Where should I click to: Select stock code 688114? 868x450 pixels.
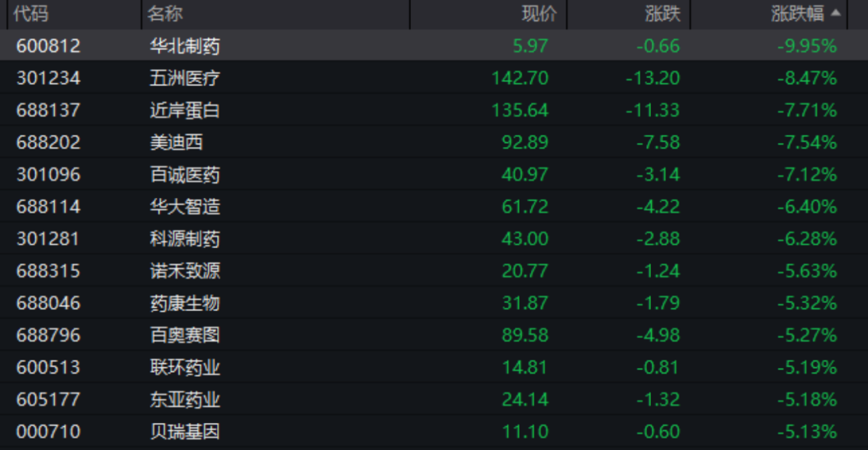48,206
